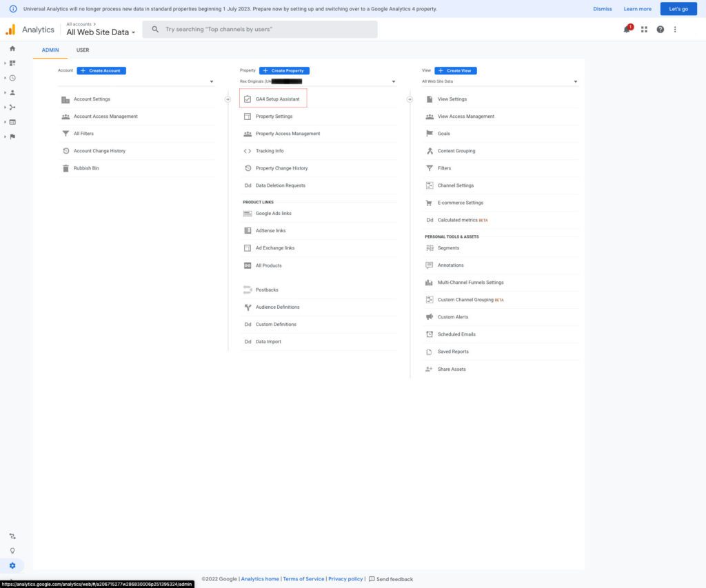This screenshot has height=588, width=706.
Task: Open Conversions via the flag icon
Action: click(12, 136)
